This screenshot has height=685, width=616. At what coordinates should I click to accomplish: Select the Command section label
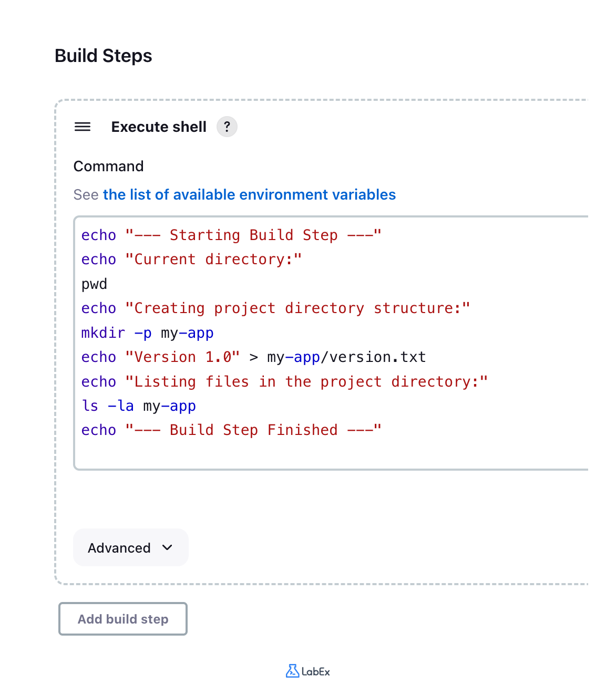[108, 166]
